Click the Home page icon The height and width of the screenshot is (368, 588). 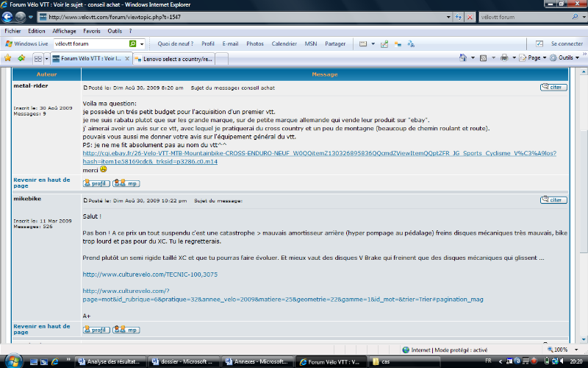pyautogui.click(x=463, y=58)
